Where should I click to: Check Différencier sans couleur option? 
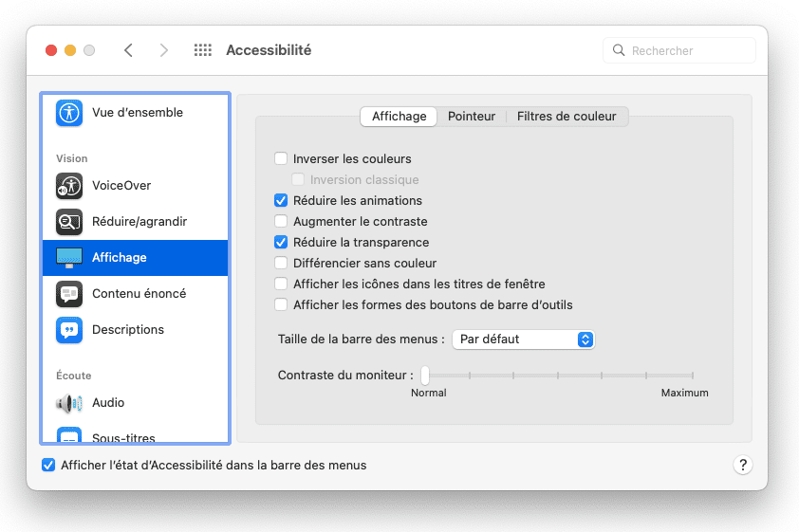(281, 264)
